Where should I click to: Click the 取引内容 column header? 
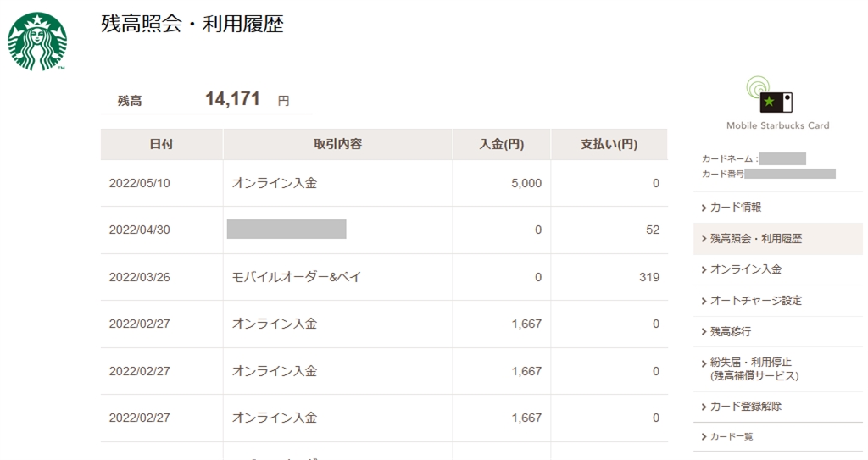[337, 144]
